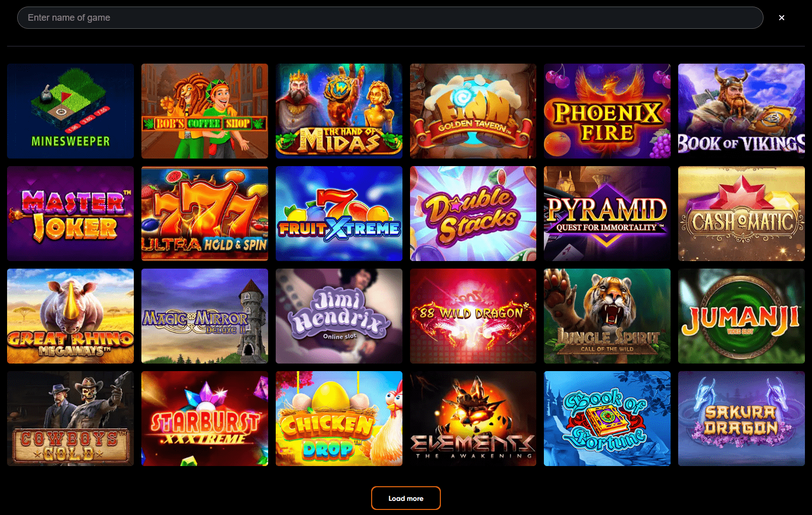Image resolution: width=812 pixels, height=515 pixels.
Task: Select Great Rhino Megaways tile
Action: coord(71,316)
